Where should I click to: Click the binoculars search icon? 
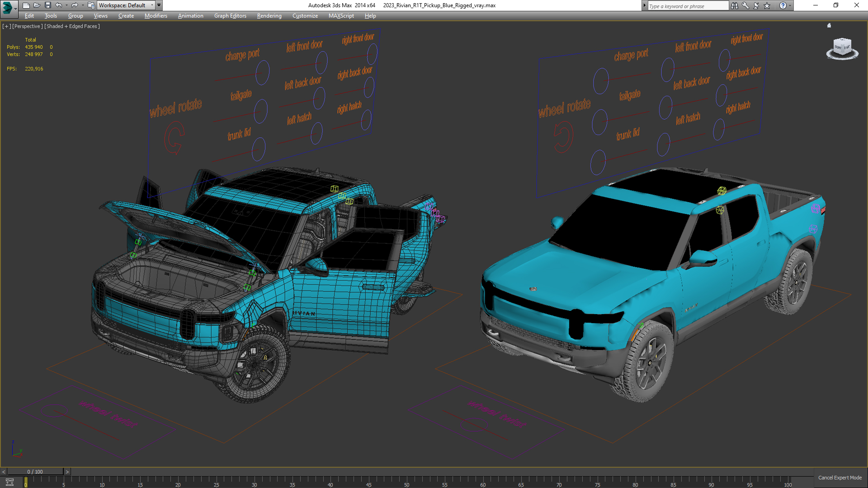735,5
